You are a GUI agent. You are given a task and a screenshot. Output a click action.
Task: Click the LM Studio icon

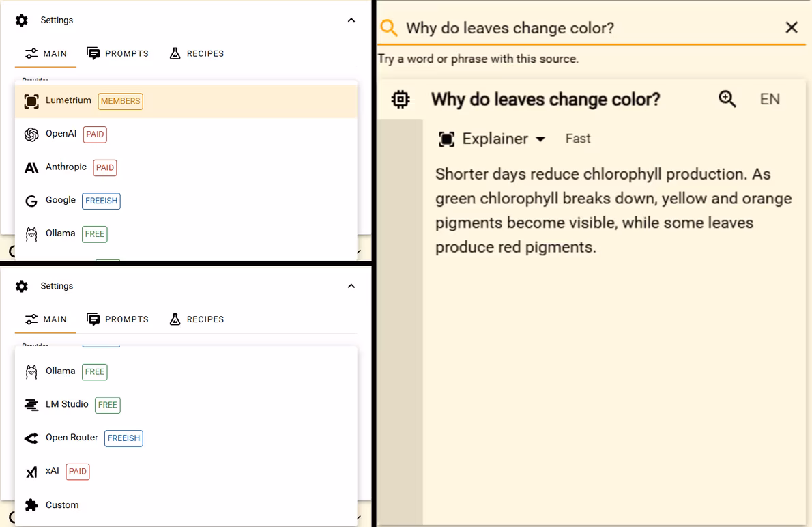point(31,405)
